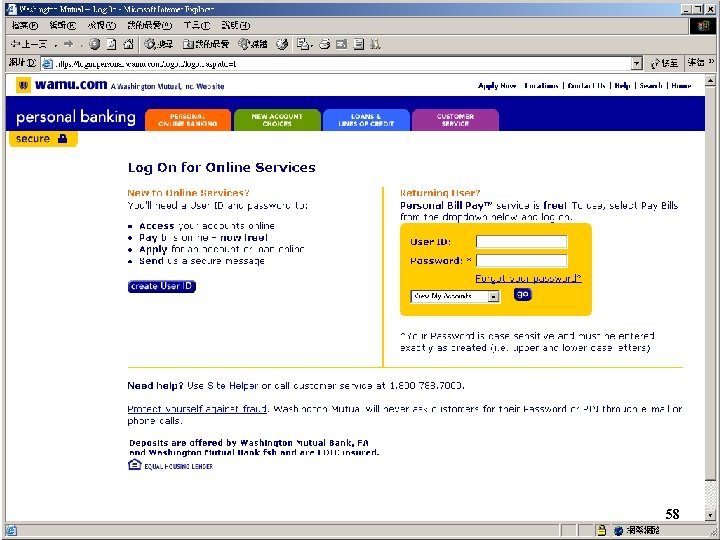Expand the address bar dropdown arrow

pos(636,63)
